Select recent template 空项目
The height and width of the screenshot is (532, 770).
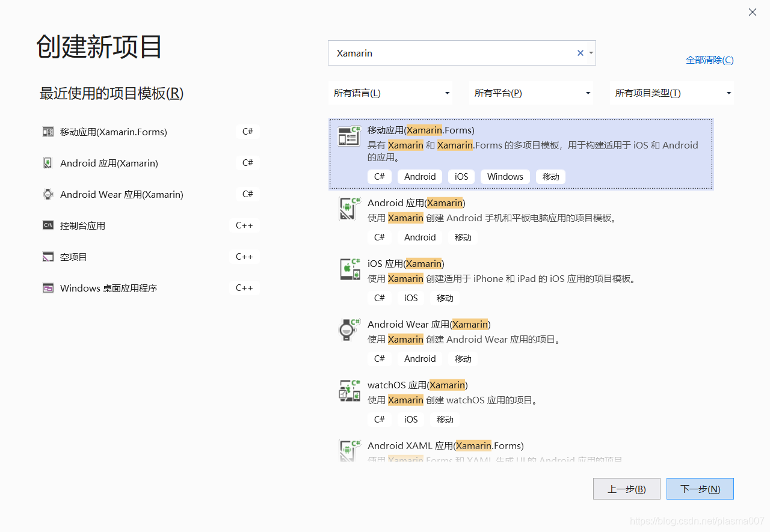point(150,257)
